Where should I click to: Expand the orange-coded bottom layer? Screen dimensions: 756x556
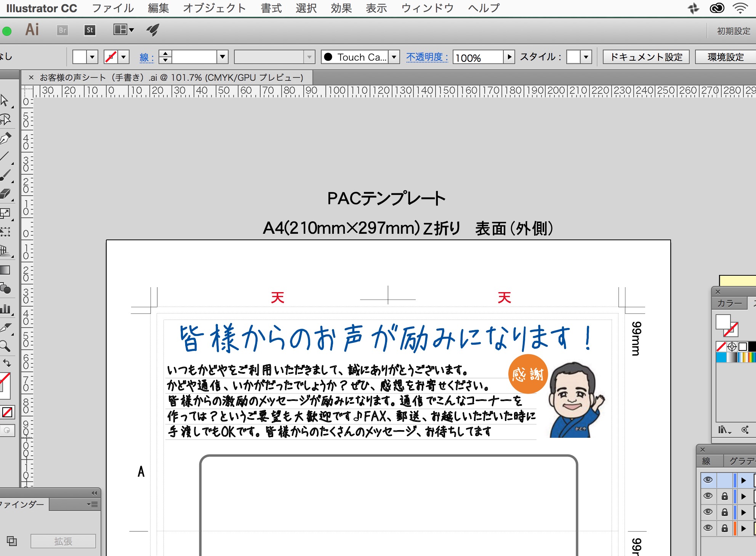(x=743, y=529)
